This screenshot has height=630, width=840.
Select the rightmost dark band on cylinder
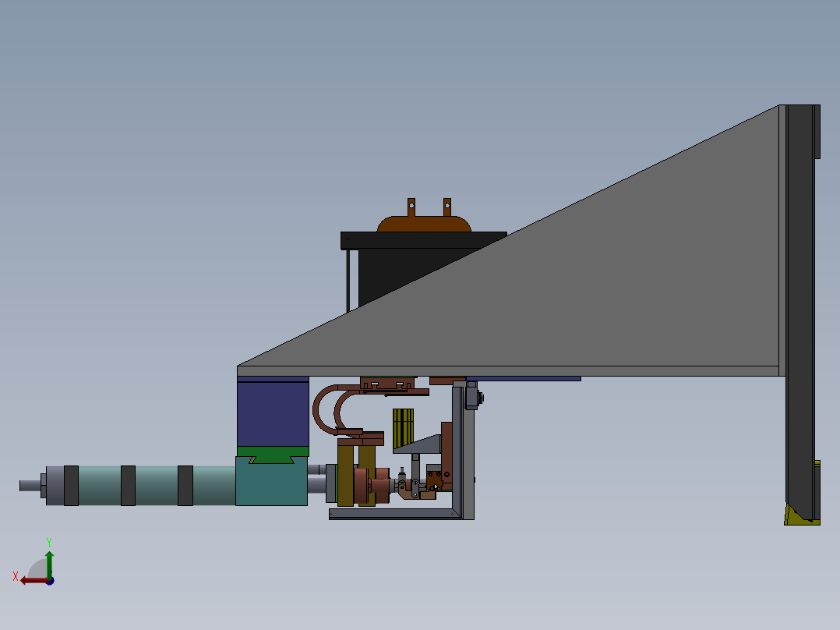point(185,486)
